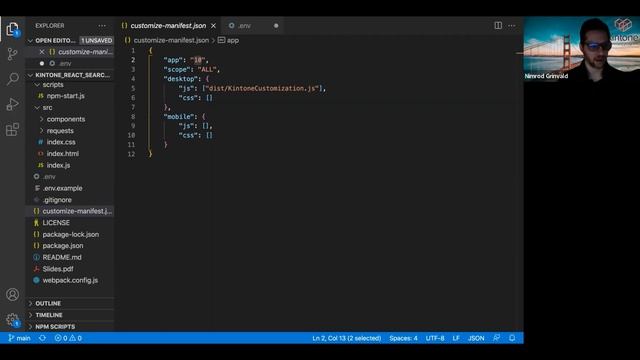Open the Search view
The width and height of the screenshot is (640, 360).
[12, 79]
